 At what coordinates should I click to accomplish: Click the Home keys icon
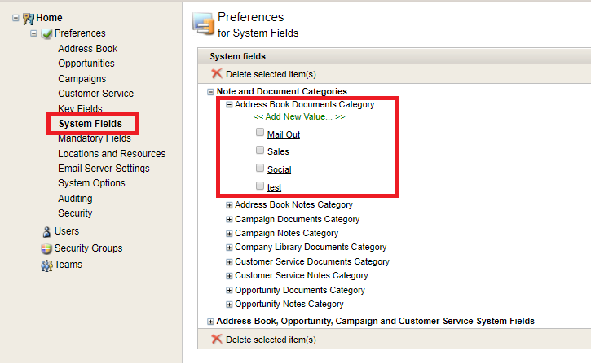29,19
